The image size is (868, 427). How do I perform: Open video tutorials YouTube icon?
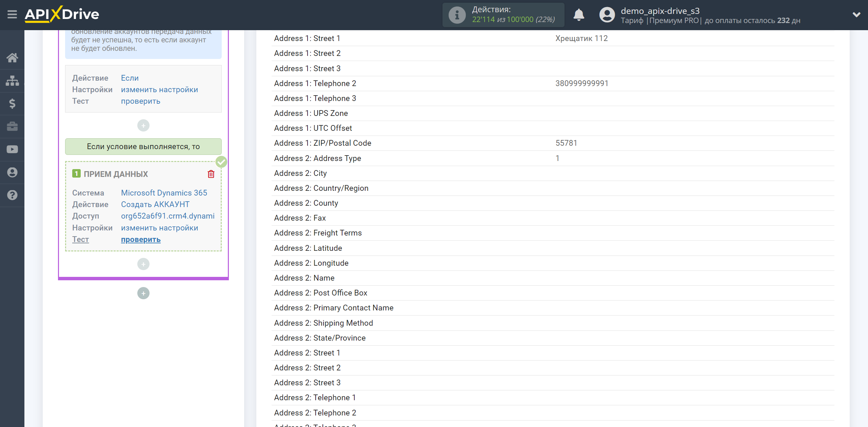click(12, 149)
